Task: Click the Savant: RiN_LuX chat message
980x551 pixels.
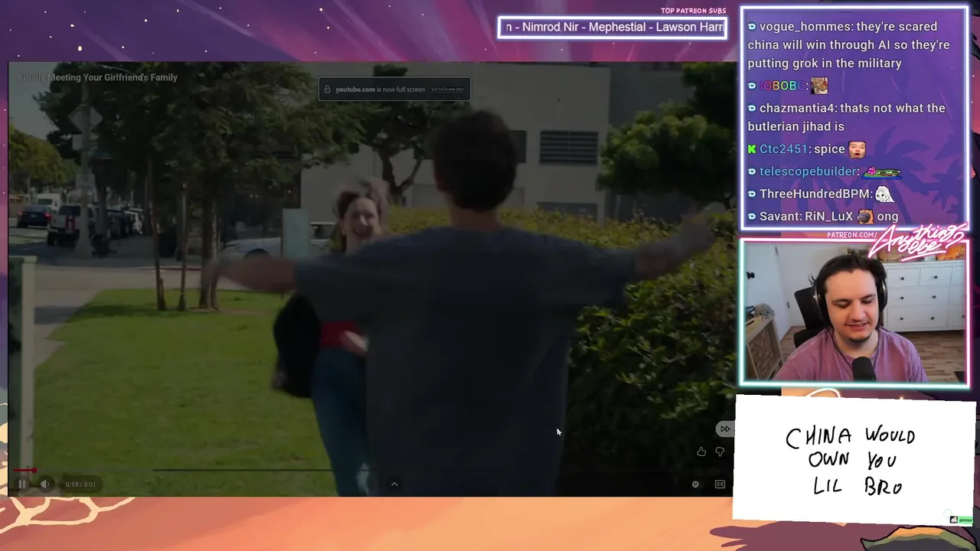Action: [x=823, y=217]
